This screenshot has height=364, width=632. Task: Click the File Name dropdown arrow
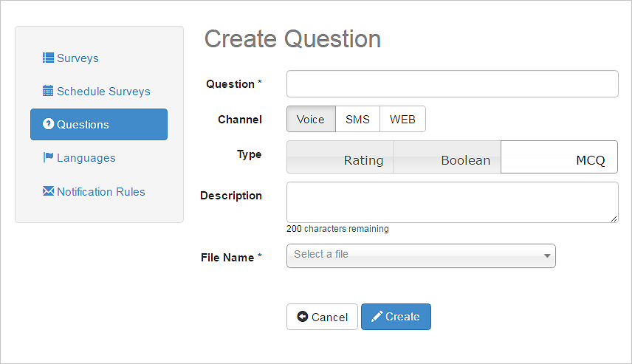[547, 255]
